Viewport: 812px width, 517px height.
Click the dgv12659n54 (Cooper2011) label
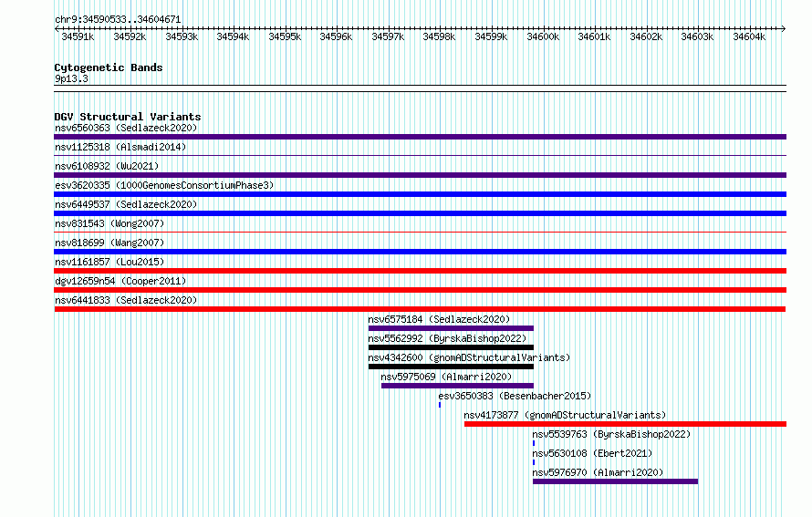click(120, 281)
